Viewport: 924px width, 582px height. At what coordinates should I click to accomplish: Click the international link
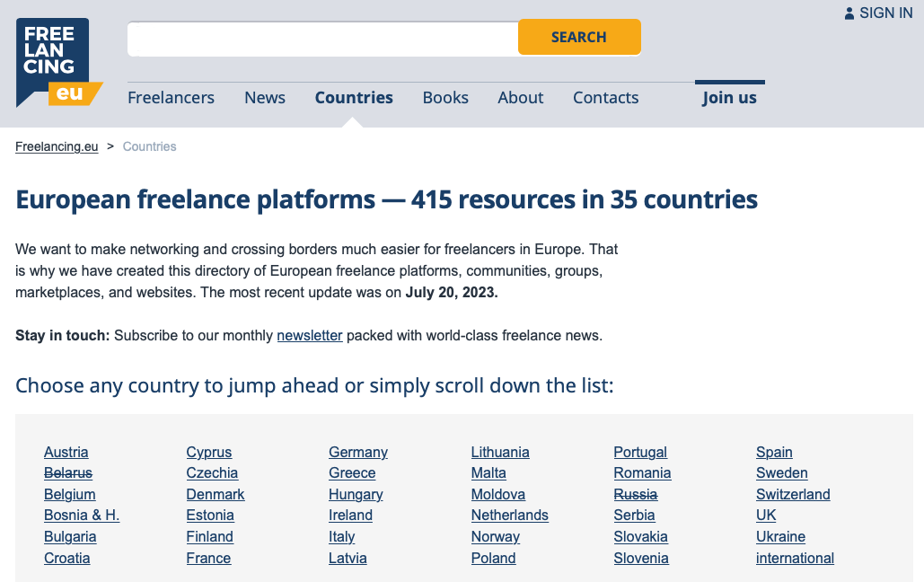pyautogui.click(x=795, y=558)
